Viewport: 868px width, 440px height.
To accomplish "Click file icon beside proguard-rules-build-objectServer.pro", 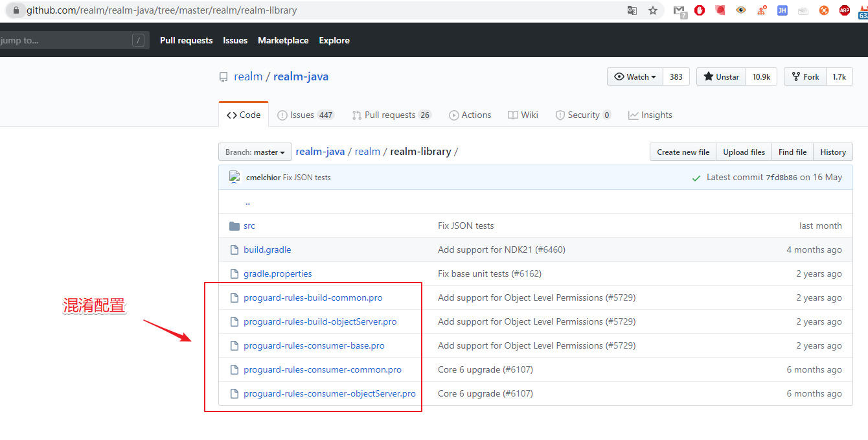I will (x=234, y=322).
